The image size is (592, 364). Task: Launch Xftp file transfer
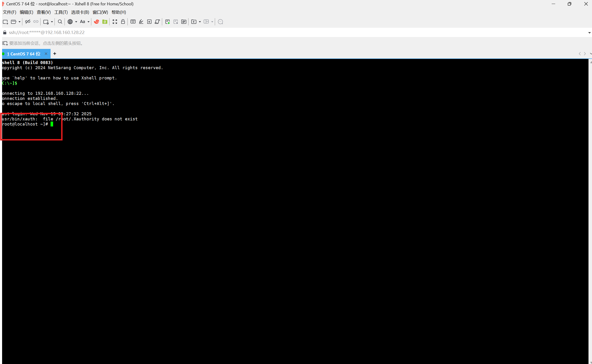click(105, 22)
